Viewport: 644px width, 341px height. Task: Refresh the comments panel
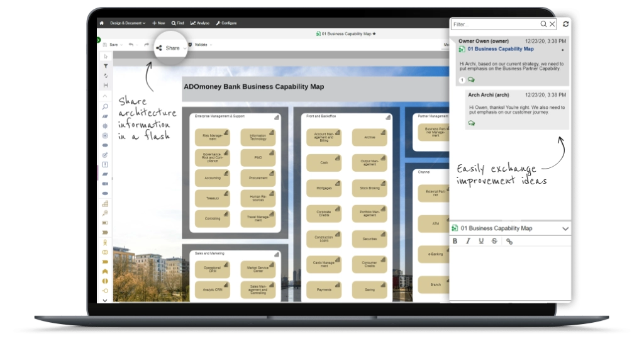566,24
